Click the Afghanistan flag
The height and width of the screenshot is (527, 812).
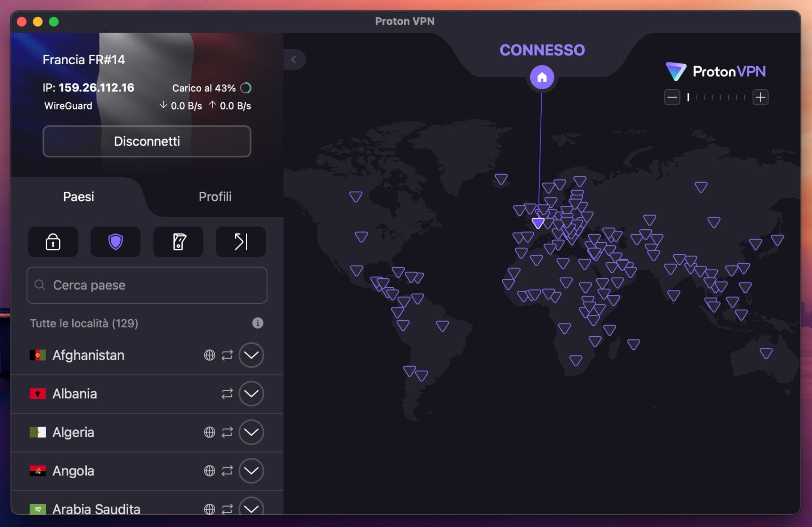point(38,355)
